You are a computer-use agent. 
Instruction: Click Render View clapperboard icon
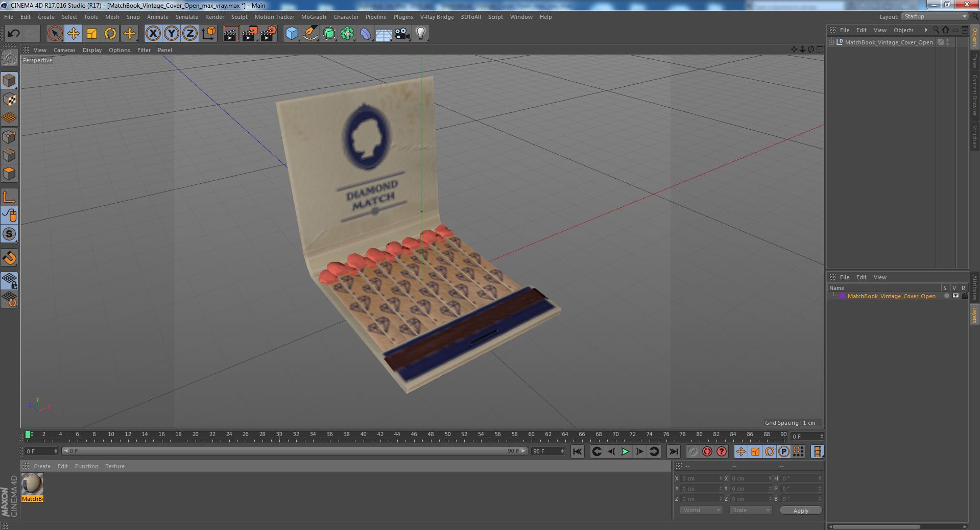231,34
